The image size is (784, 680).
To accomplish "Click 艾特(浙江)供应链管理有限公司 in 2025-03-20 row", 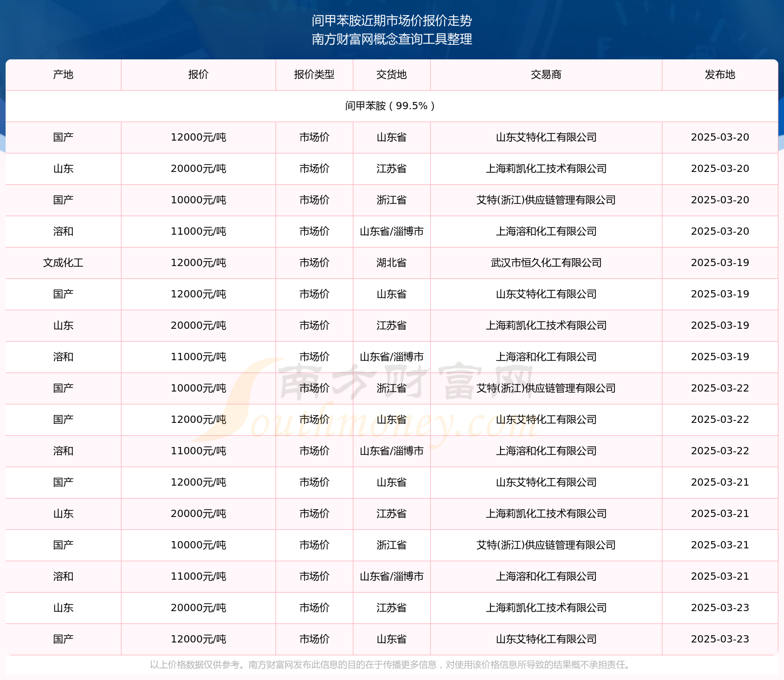I will pos(546,200).
